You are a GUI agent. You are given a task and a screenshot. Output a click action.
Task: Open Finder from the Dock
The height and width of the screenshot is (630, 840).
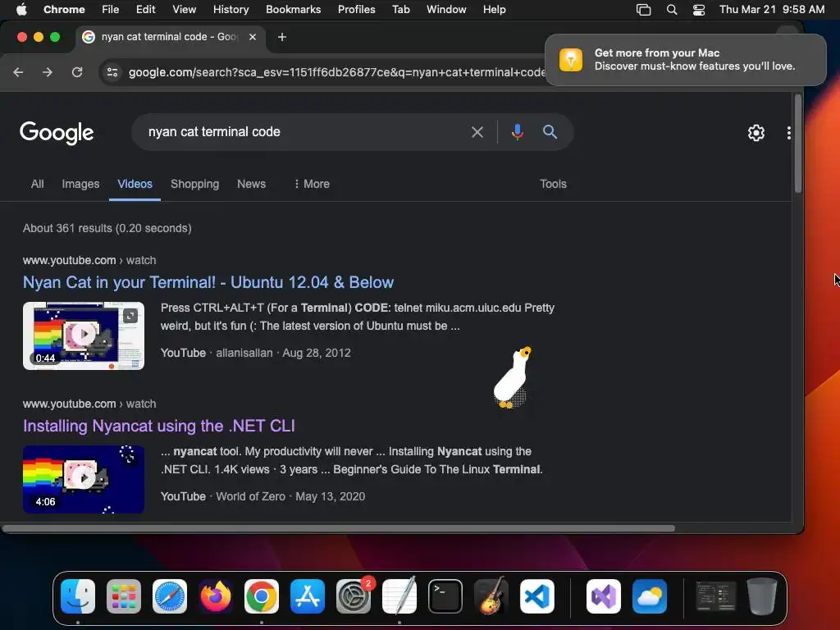(x=78, y=596)
